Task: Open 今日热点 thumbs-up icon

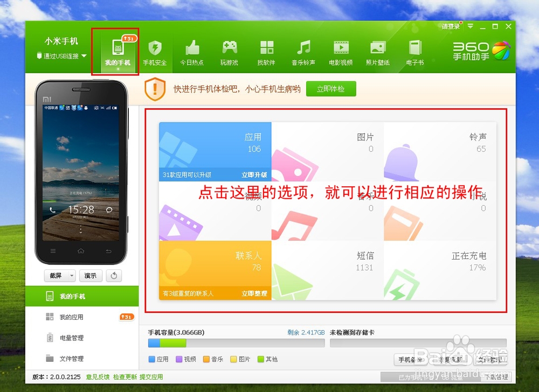Action: [x=192, y=52]
